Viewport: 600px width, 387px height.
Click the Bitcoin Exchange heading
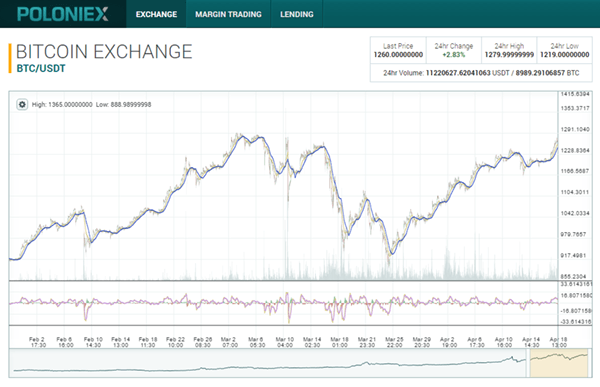104,52
